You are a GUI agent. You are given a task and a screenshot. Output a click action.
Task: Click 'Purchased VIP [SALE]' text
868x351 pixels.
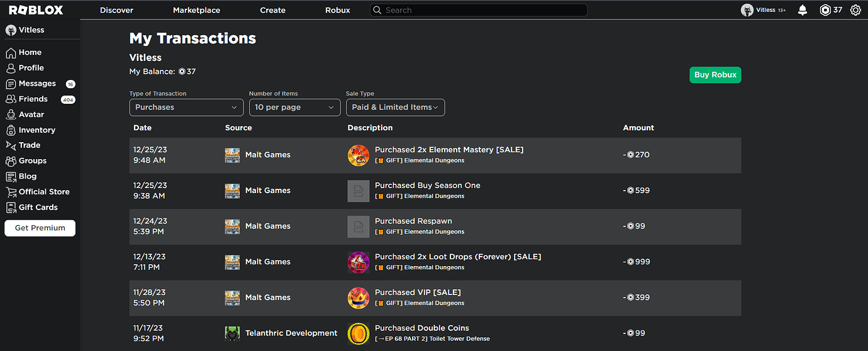[x=418, y=292]
